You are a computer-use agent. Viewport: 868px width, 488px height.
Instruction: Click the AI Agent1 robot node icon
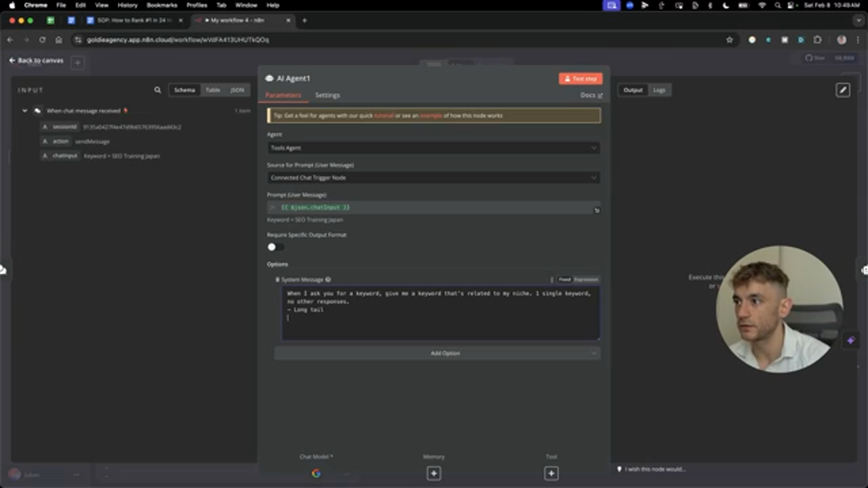269,79
